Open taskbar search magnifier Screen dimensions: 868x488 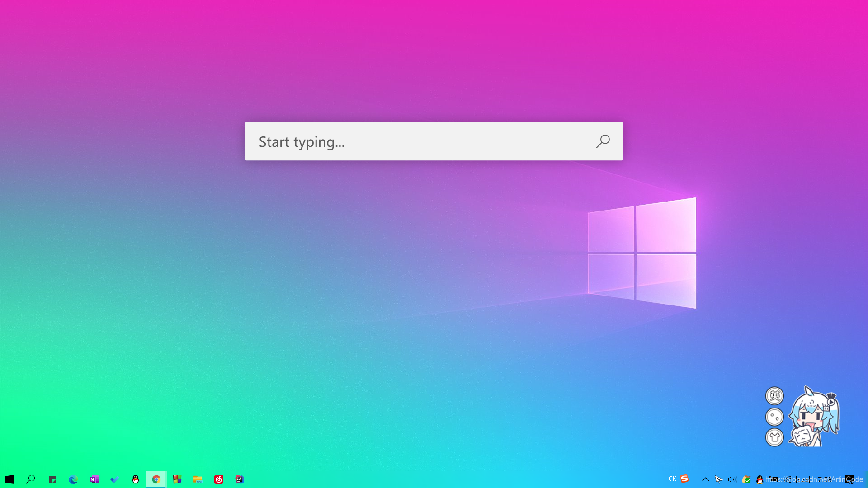(31, 479)
